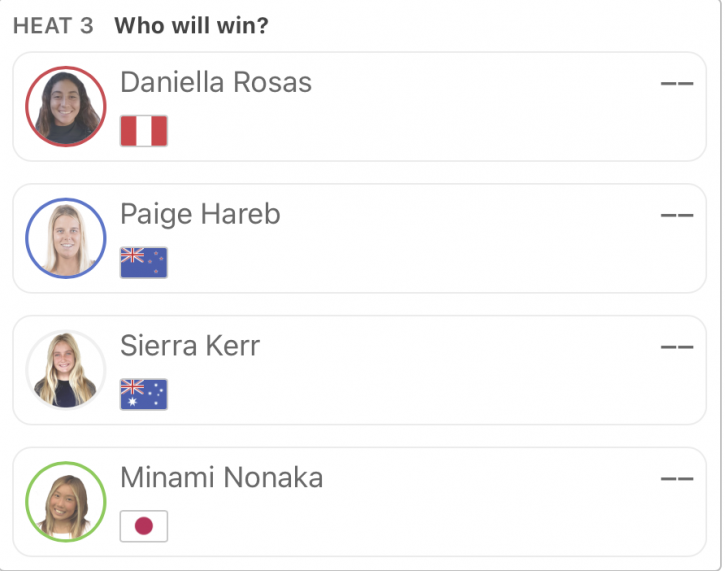Click the New Zealand flag icon
The height and width of the screenshot is (571, 725).
click(x=144, y=263)
